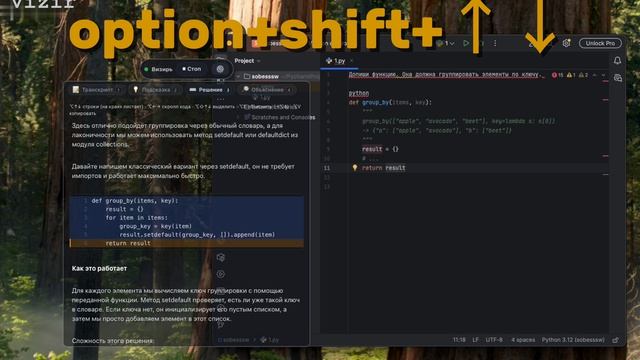This screenshot has height=360, width=640.
Task: Open the notifications bell in PyCharm
Action: 617,61
